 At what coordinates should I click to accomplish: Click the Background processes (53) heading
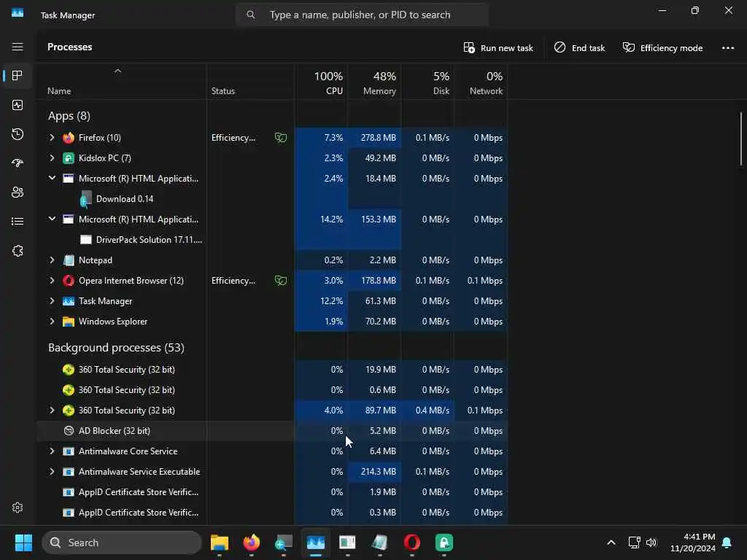pyautogui.click(x=116, y=348)
